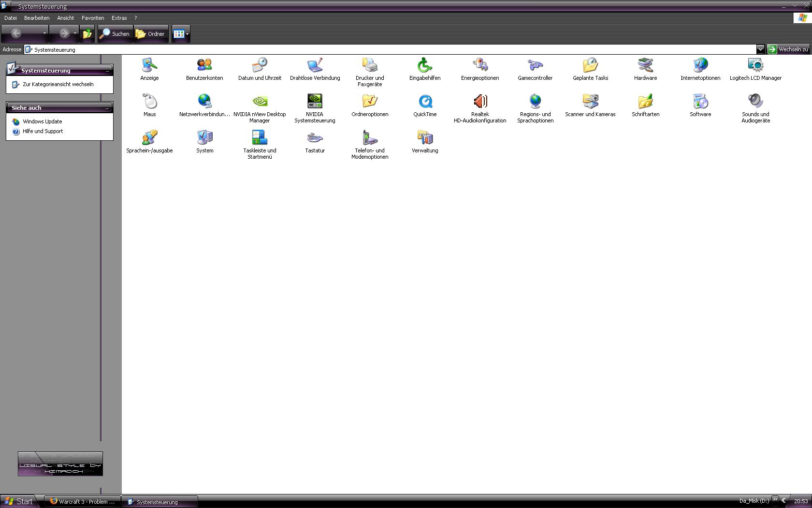
Task: Open Realtek HD-Audiokonfiguration icon
Action: [480, 101]
